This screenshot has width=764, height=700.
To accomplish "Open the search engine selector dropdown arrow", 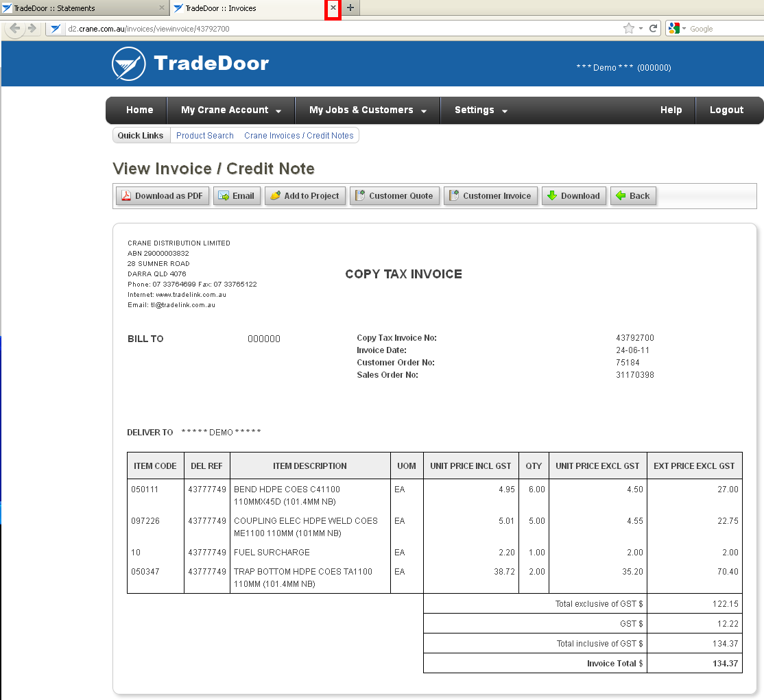I will (x=684, y=29).
